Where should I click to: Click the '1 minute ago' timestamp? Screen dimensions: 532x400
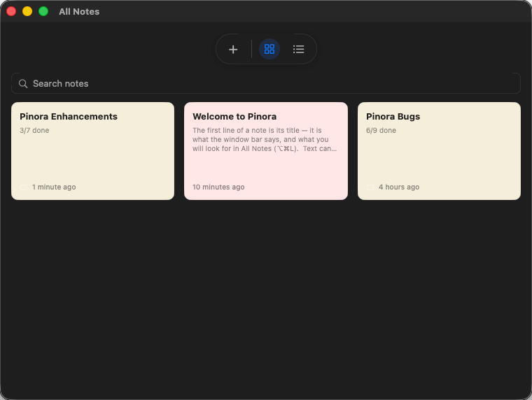click(54, 187)
